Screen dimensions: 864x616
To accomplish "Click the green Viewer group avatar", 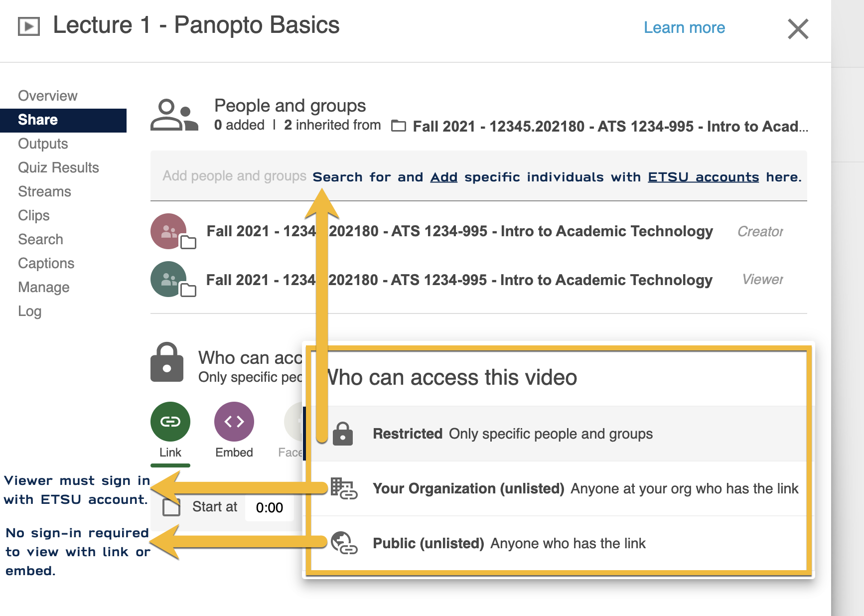I will (169, 279).
